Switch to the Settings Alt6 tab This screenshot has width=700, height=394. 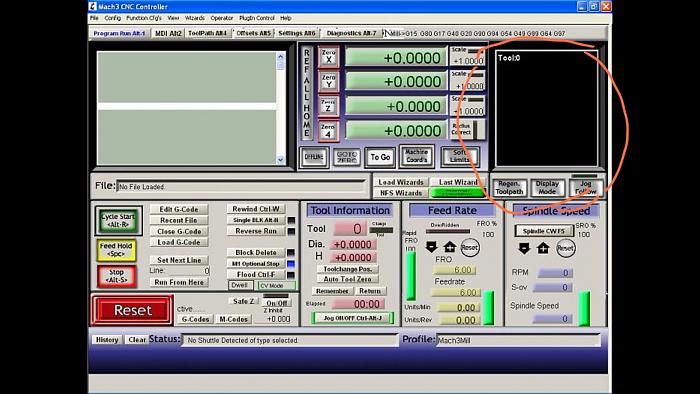pyautogui.click(x=296, y=33)
